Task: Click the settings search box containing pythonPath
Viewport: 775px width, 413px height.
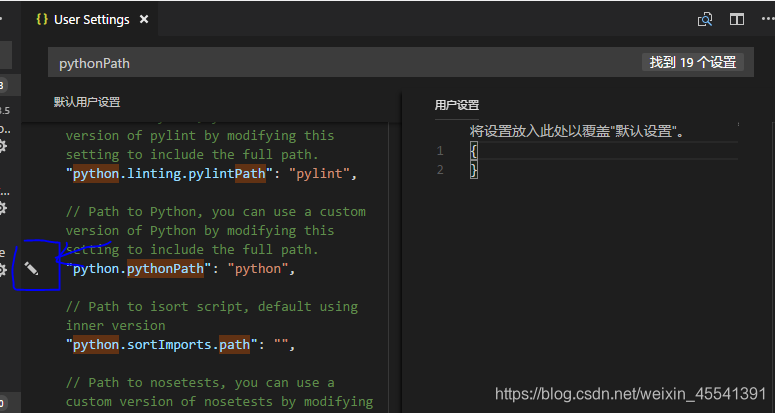Action: (x=401, y=63)
